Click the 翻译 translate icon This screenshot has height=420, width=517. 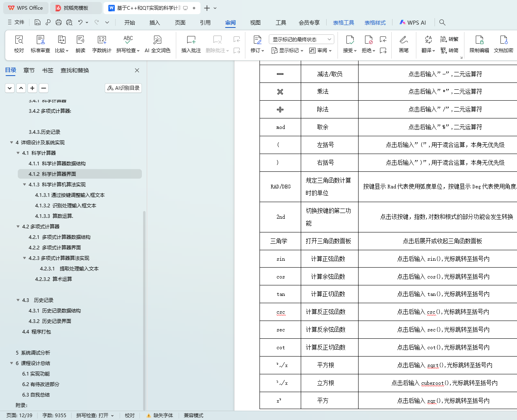pyautogui.click(x=428, y=40)
